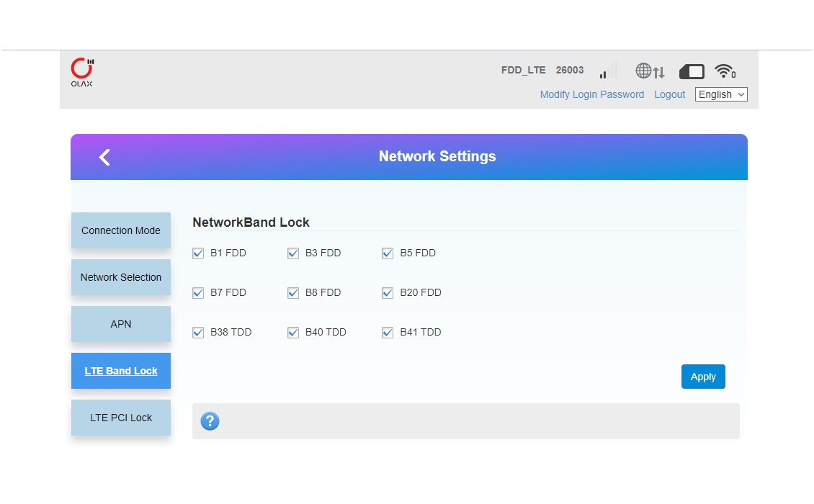Screen dimensions: 814x504
Task: Toggle the B8 FDD checkbox
Action: [x=292, y=293]
